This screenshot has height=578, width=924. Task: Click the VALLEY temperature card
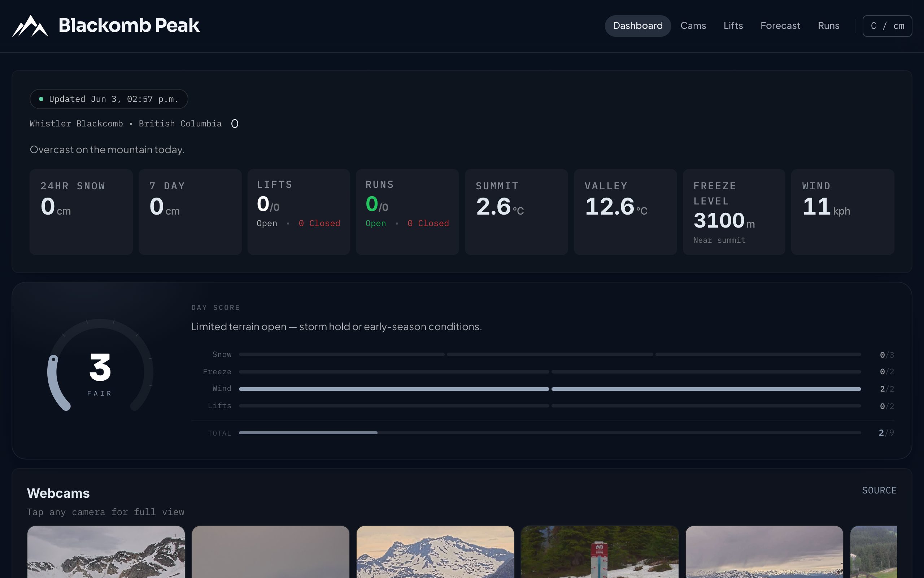pos(625,212)
